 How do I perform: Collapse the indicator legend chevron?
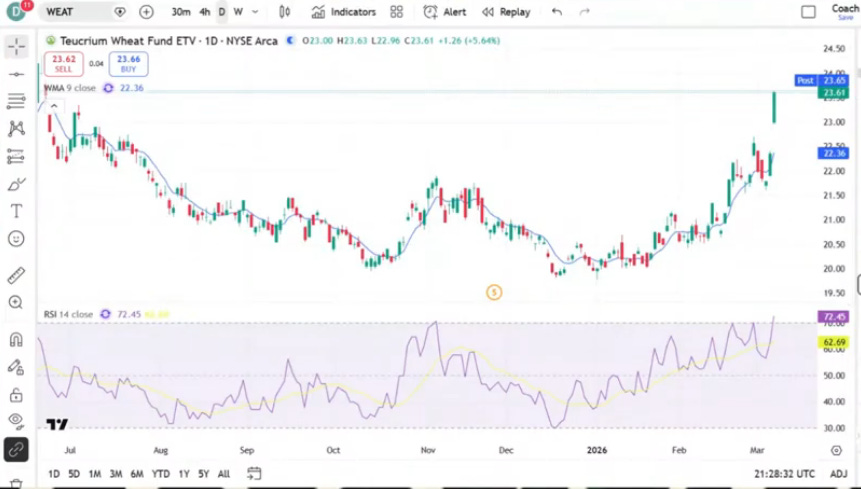[x=54, y=106]
